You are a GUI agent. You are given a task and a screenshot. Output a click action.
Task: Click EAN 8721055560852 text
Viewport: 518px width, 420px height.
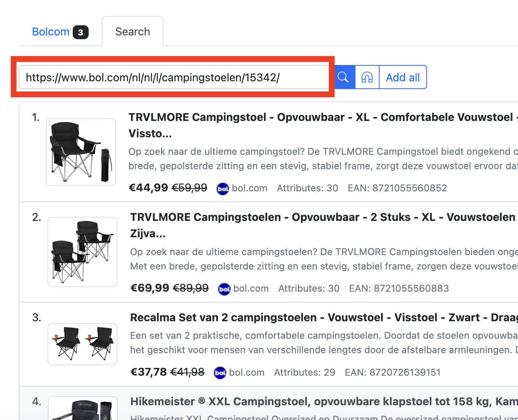coord(397,188)
